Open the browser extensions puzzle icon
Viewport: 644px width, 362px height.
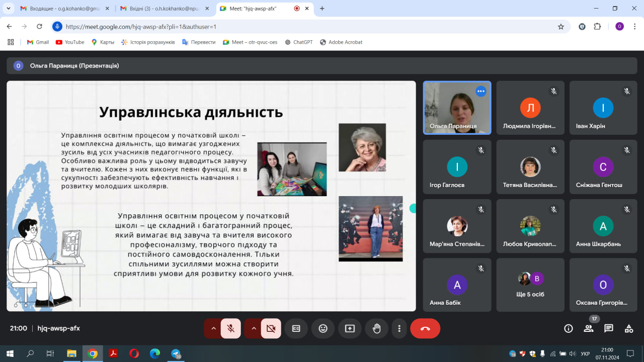pos(597,27)
